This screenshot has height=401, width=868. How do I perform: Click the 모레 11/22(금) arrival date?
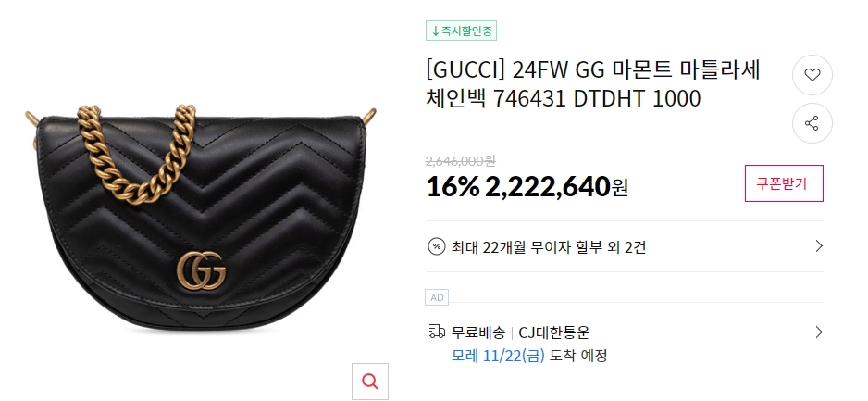click(x=498, y=355)
